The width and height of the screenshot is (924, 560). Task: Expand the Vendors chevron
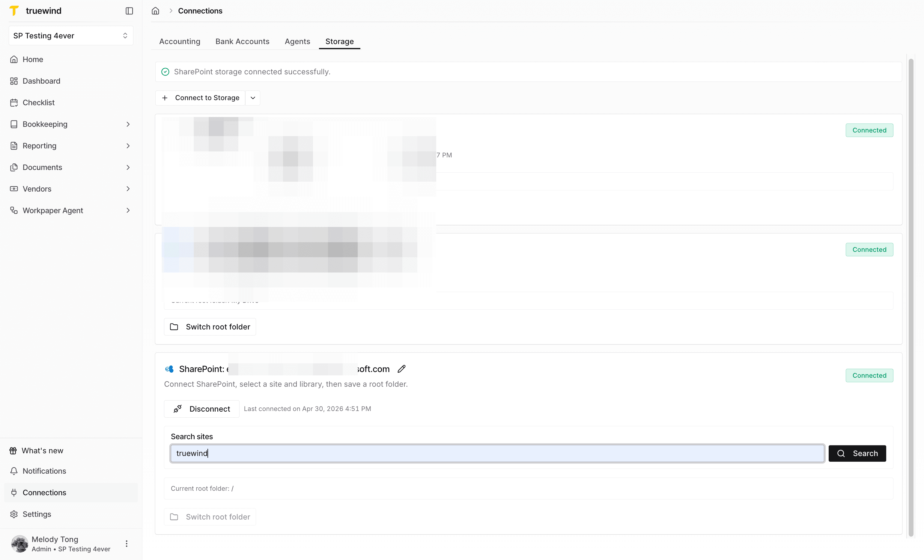click(x=128, y=189)
